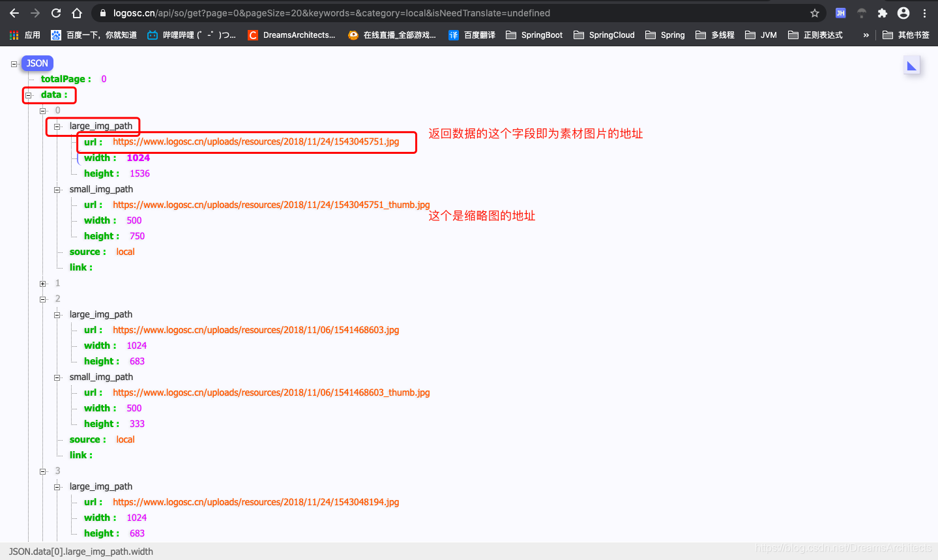Expand data item 1
The width and height of the screenshot is (938, 560).
tap(43, 284)
